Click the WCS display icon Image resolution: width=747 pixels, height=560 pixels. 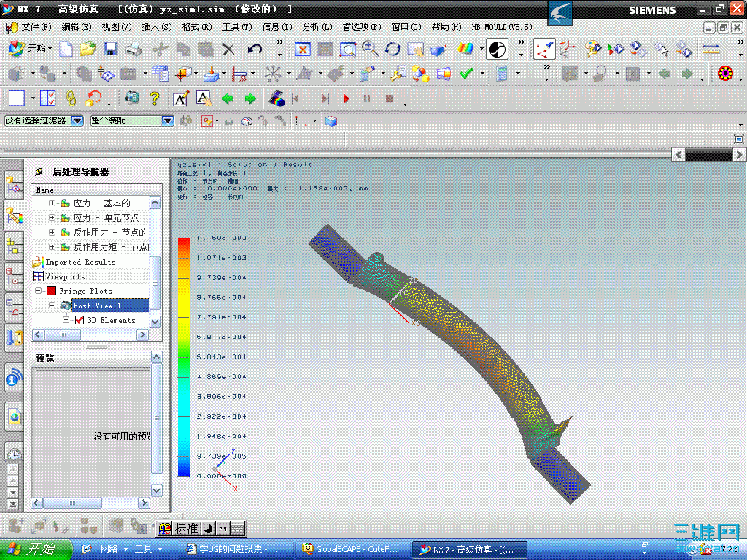point(544,49)
